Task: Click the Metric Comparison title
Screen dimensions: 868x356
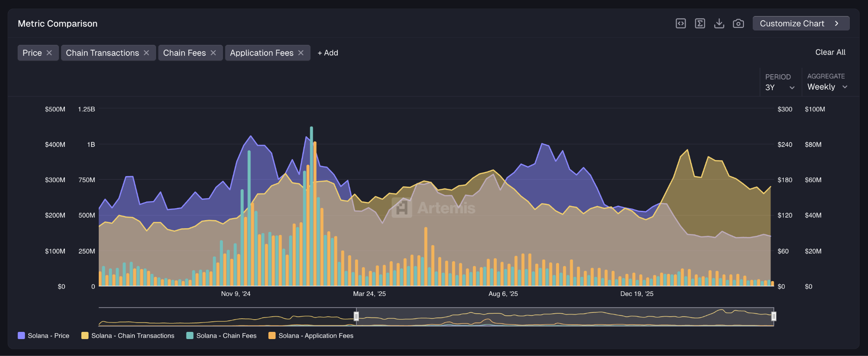Action: (58, 24)
